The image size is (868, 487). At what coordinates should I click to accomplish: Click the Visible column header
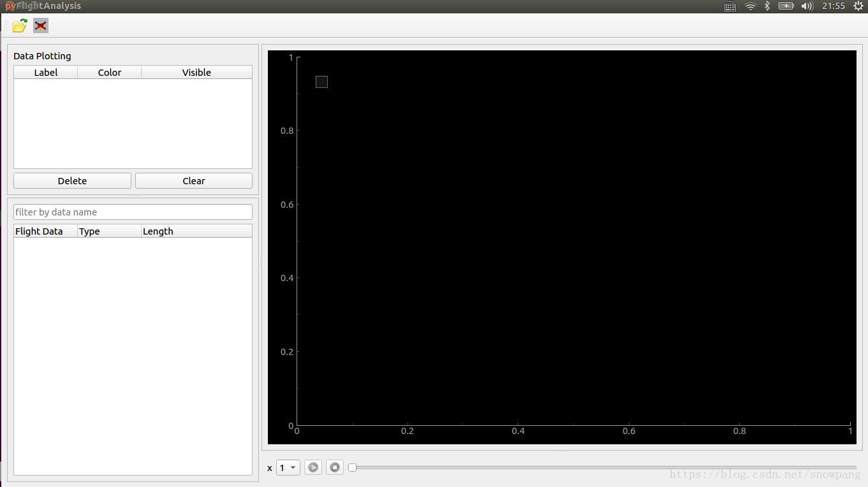[x=196, y=72]
